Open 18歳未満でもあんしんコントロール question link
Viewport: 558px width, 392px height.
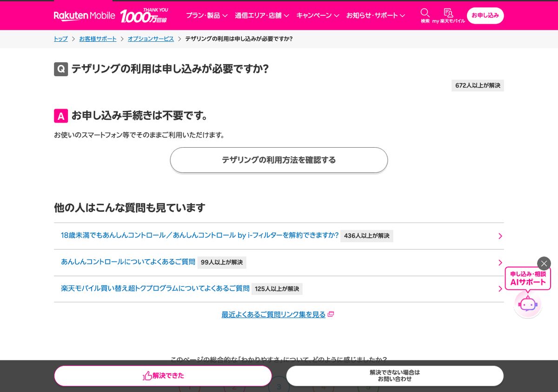pyautogui.click(x=199, y=235)
